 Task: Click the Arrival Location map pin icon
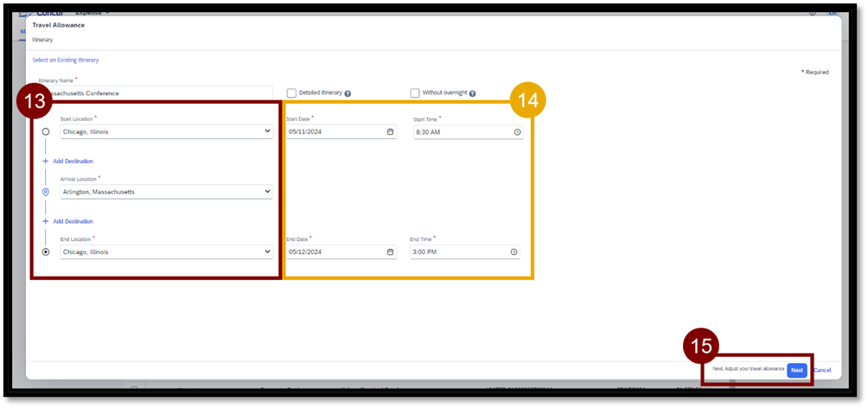point(46,192)
